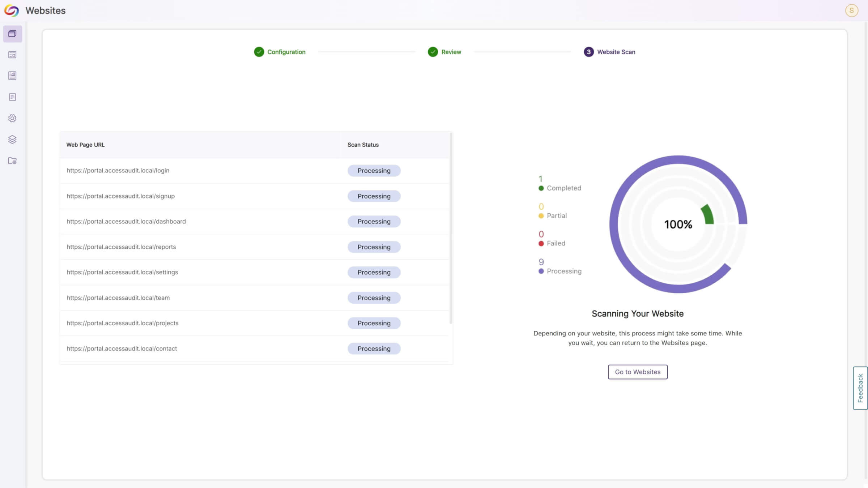Open the folder settings icon in the sidebar
Image resolution: width=868 pixels, height=488 pixels.
point(12,161)
